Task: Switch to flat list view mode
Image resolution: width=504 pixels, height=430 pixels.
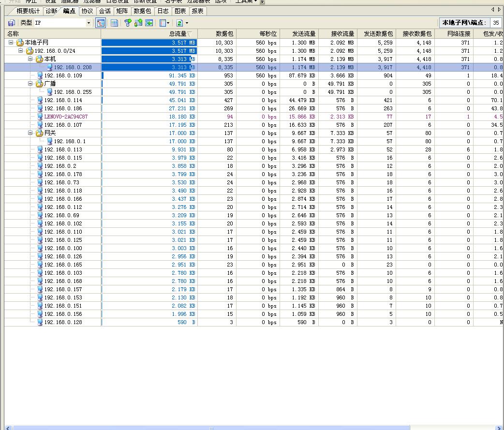Action: 114,23
